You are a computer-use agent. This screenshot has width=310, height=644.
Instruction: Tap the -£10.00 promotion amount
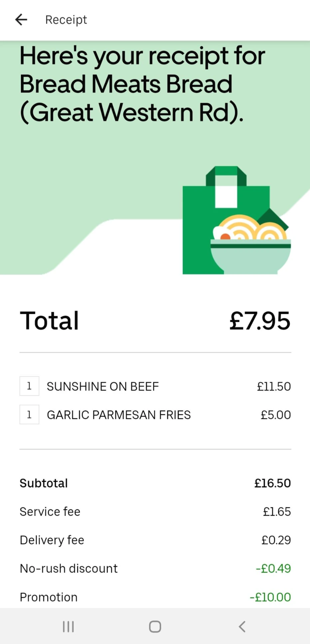click(x=270, y=597)
